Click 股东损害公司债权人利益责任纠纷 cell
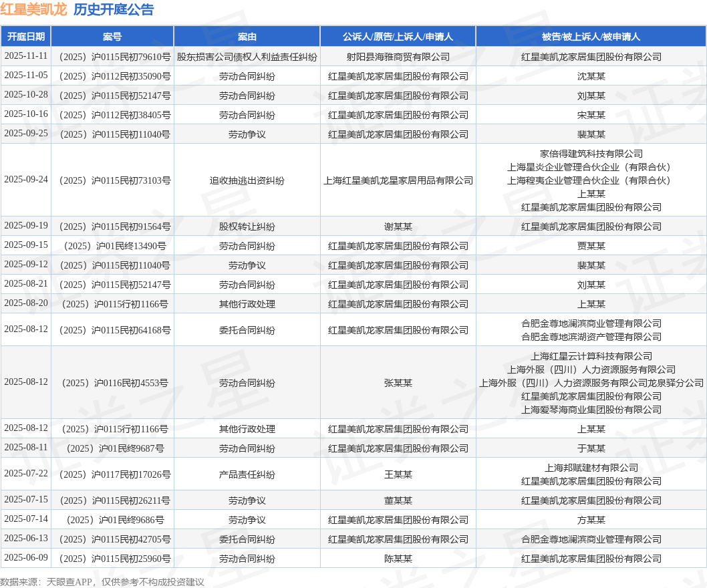Screen dimensions: 707x588 [247, 57]
